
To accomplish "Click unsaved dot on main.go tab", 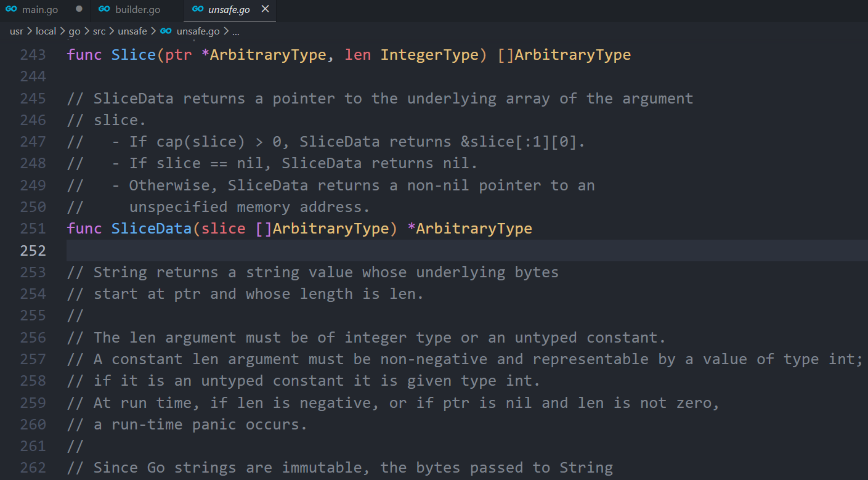I will 79,9.
